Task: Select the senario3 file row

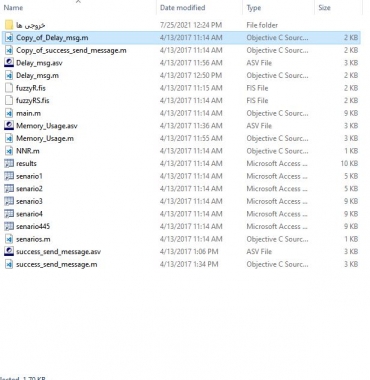Action: [x=181, y=201]
